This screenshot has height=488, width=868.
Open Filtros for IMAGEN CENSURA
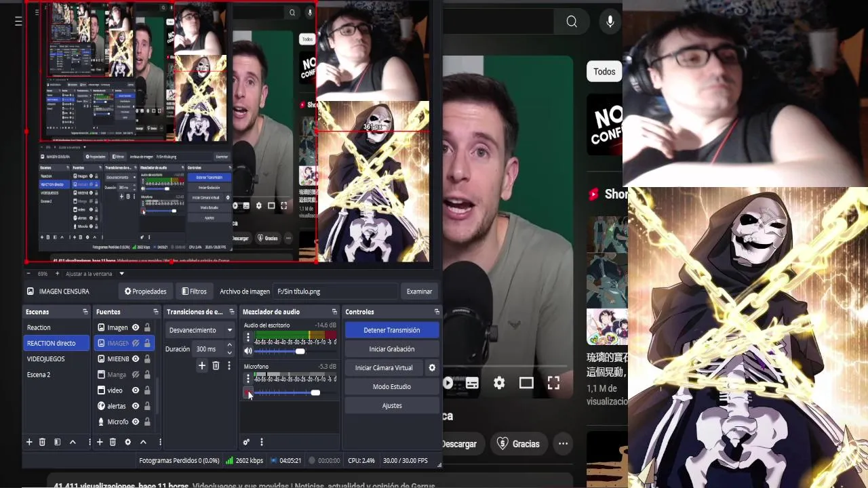194,291
